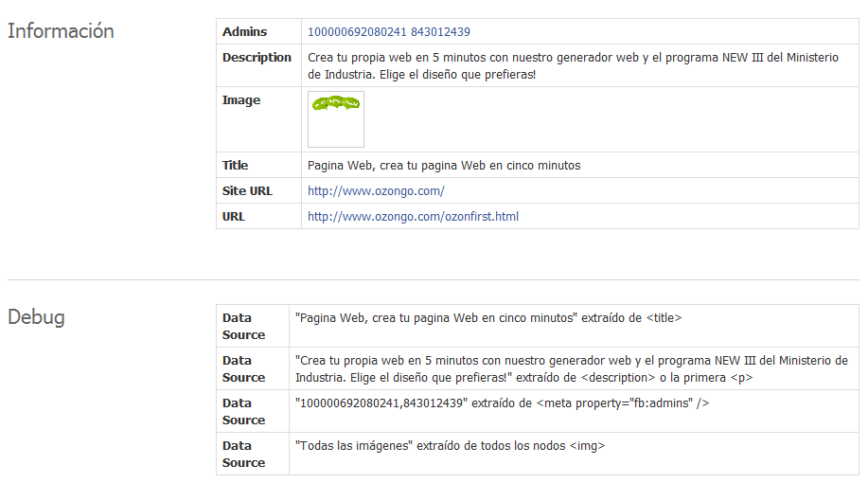Open the ozonfirst.html URL link
Viewport: 868px width, 501px height.
(x=413, y=217)
